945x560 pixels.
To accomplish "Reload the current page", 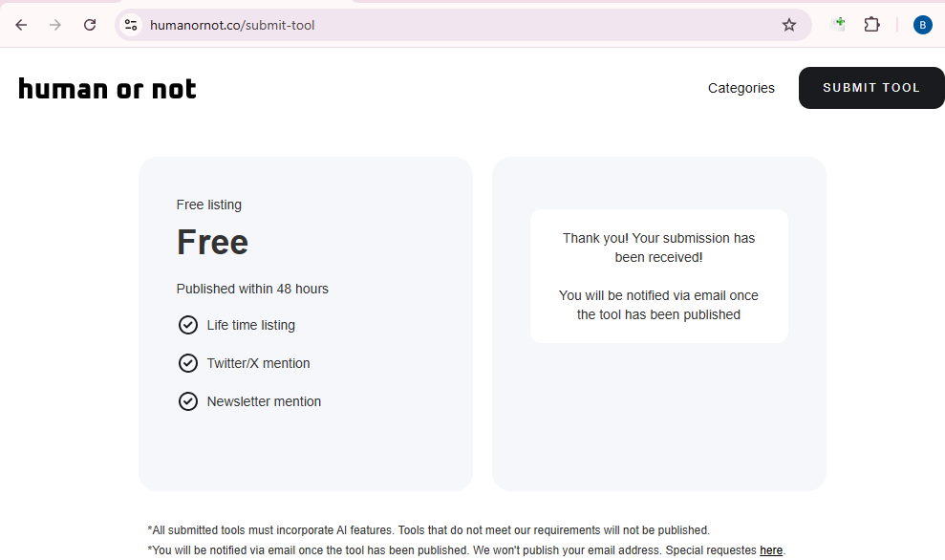I will (x=90, y=25).
